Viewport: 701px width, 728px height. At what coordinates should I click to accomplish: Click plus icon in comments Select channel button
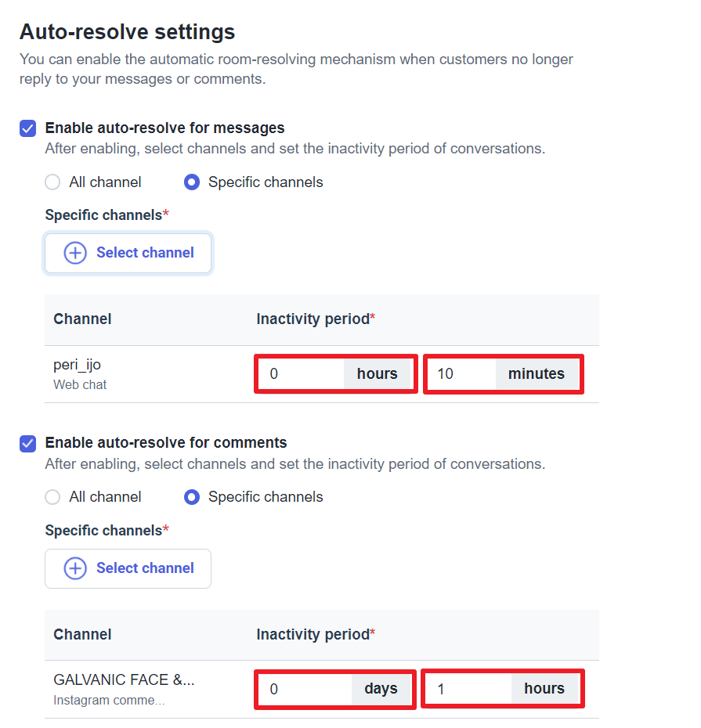pyautogui.click(x=75, y=568)
